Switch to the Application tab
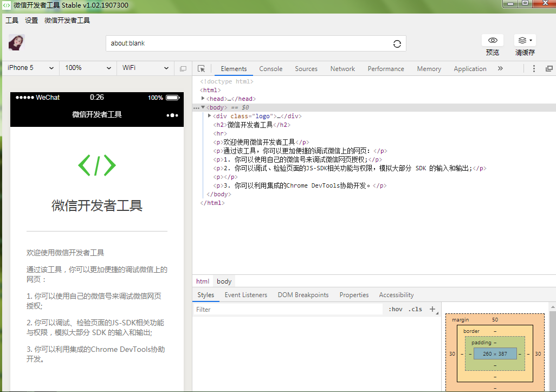This screenshot has height=392, width=556. (470, 69)
